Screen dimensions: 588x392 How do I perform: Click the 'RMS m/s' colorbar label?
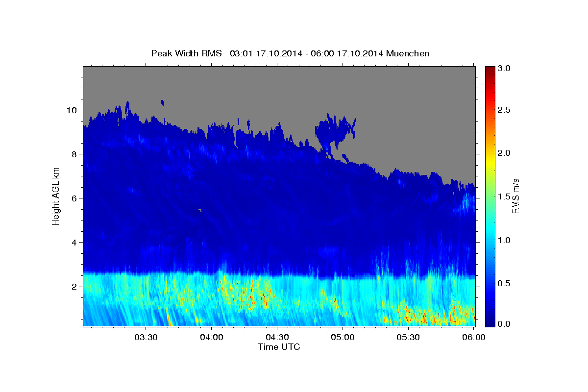pos(515,196)
